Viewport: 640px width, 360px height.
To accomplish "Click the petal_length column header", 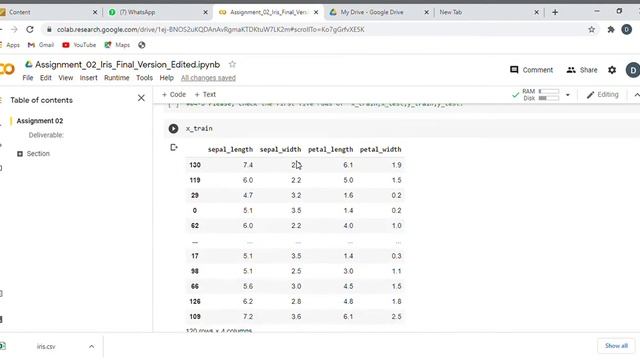I will tap(330, 149).
